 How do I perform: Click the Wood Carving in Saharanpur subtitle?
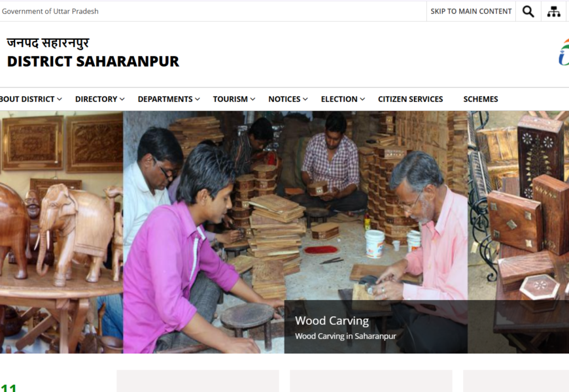point(345,336)
